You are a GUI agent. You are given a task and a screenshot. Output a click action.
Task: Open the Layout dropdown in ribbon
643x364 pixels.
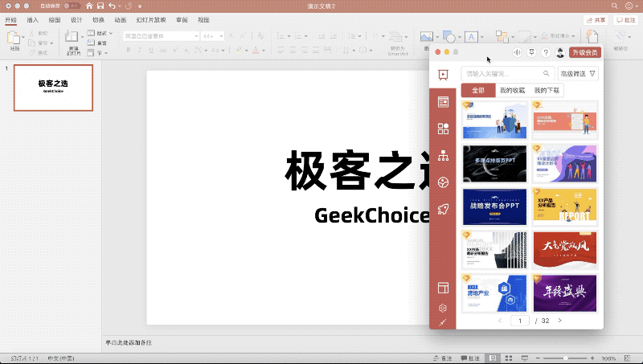[x=100, y=33]
